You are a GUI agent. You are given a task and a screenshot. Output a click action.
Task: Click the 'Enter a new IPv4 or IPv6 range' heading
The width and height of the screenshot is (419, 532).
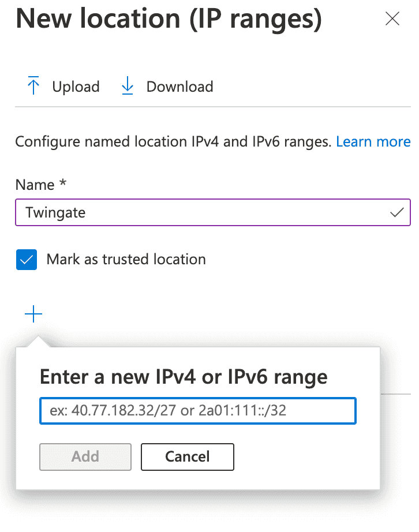(183, 377)
